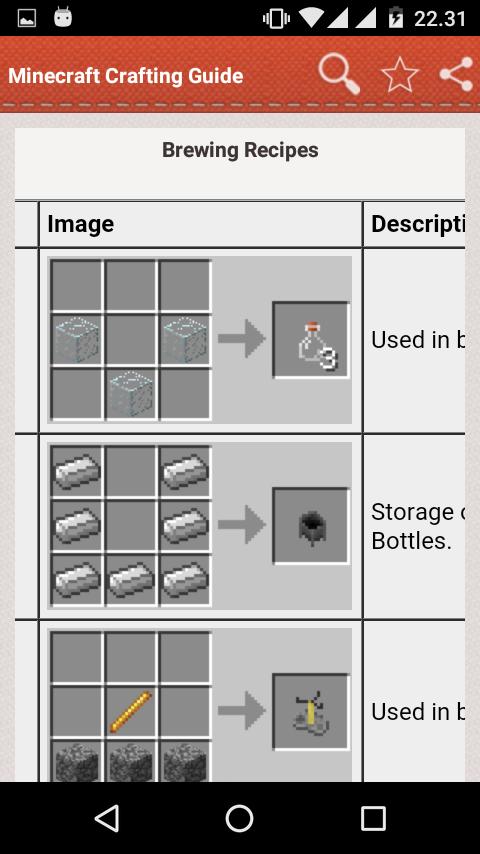
Task: Tap the Storage Bottles description text
Action: [x=418, y=526]
